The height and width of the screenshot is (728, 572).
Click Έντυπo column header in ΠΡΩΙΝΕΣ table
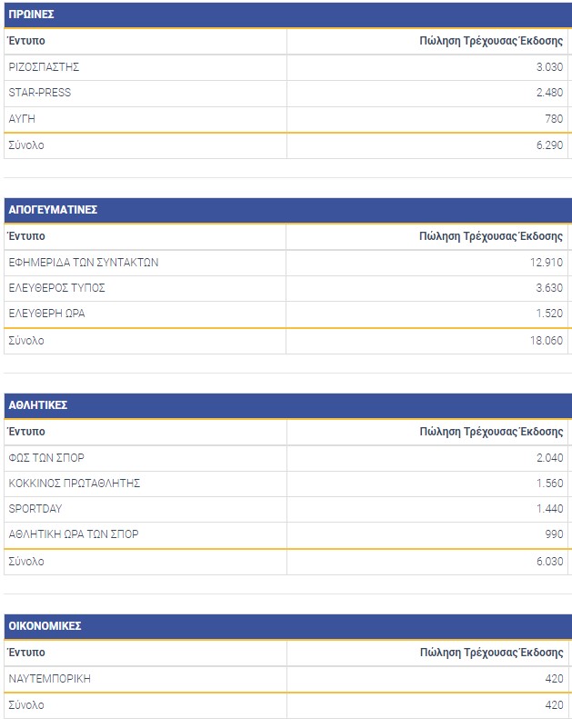coord(26,41)
